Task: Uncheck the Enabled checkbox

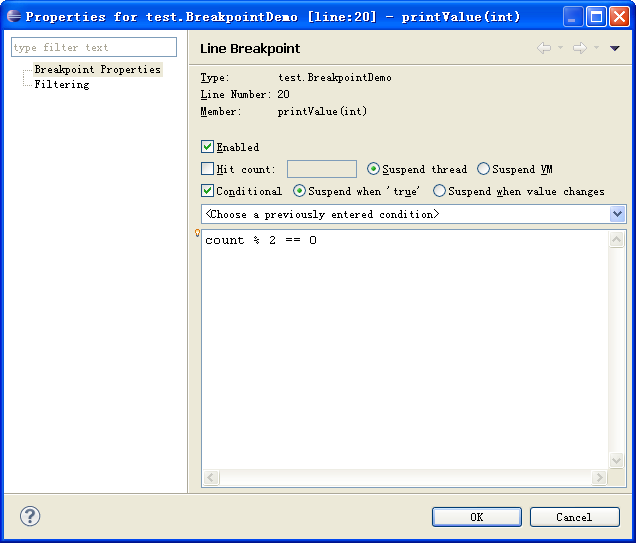Action: (208, 147)
